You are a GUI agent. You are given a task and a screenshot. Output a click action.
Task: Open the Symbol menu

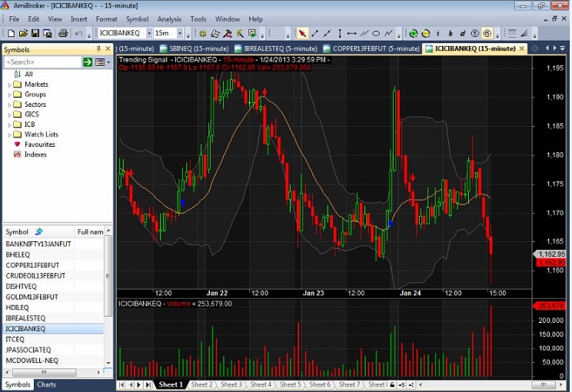click(x=137, y=19)
